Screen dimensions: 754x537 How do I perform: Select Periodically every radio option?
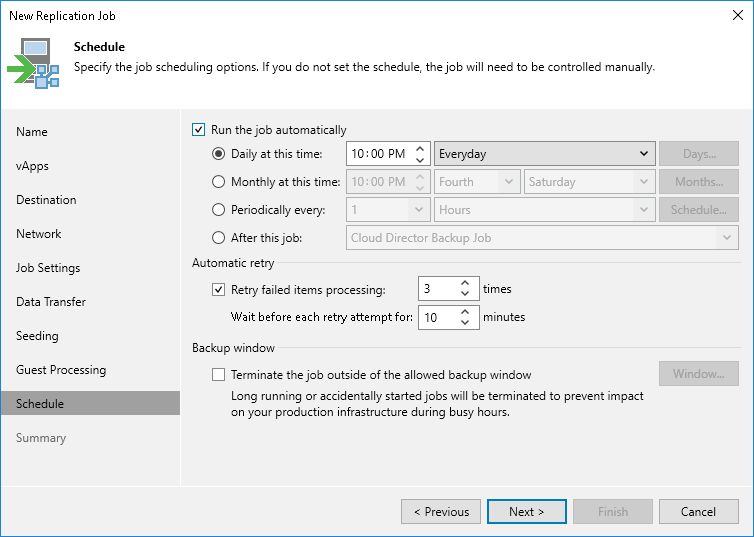219,210
